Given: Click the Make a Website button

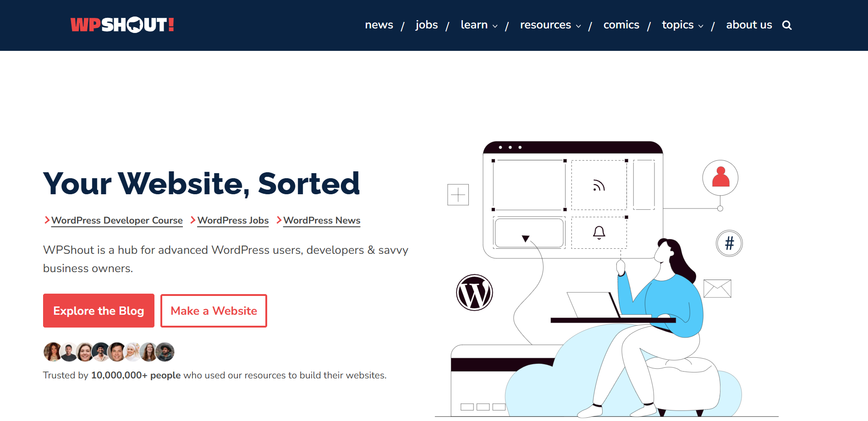Looking at the screenshot, I should (214, 311).
